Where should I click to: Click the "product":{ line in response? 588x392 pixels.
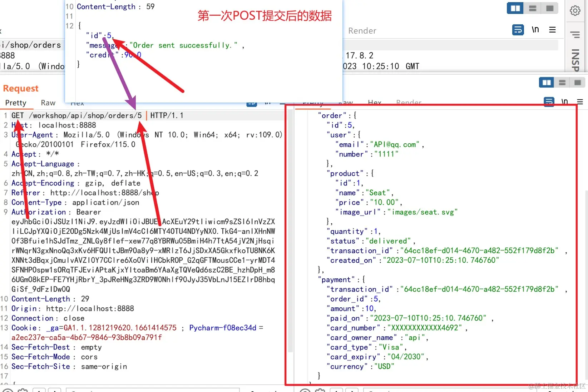(x=350, y=173)
